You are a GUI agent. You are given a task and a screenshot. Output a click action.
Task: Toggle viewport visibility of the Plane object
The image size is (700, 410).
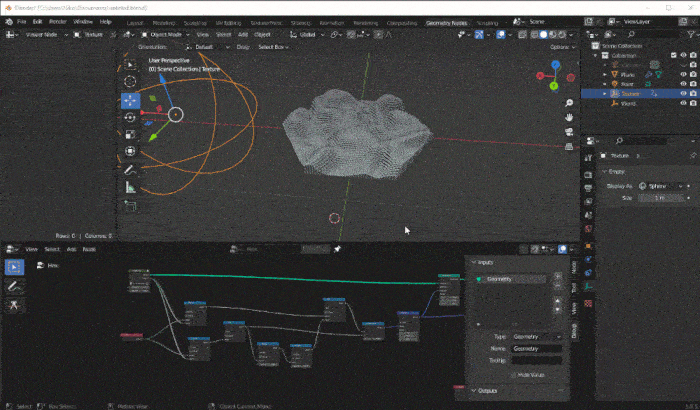coord(684,74)
